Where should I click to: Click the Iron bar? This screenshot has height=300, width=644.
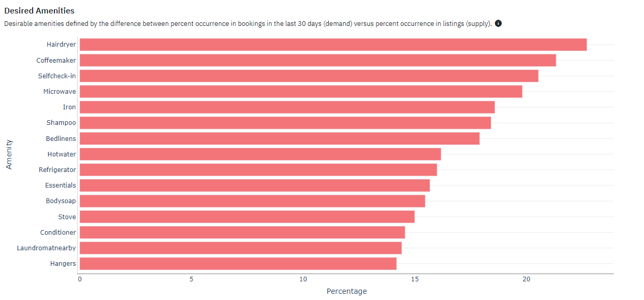(x=287, y=107)
